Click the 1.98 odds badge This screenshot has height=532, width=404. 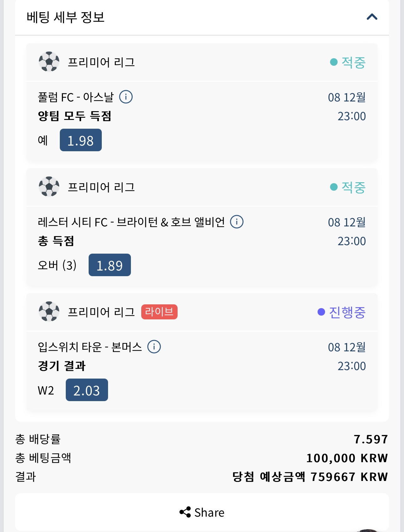(81, 140)
